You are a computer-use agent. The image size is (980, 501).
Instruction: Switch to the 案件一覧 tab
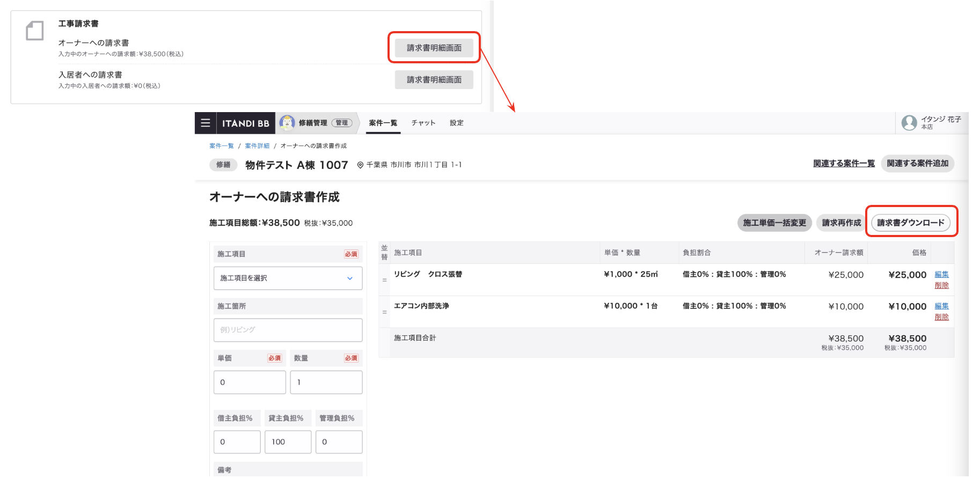(383, 123)
